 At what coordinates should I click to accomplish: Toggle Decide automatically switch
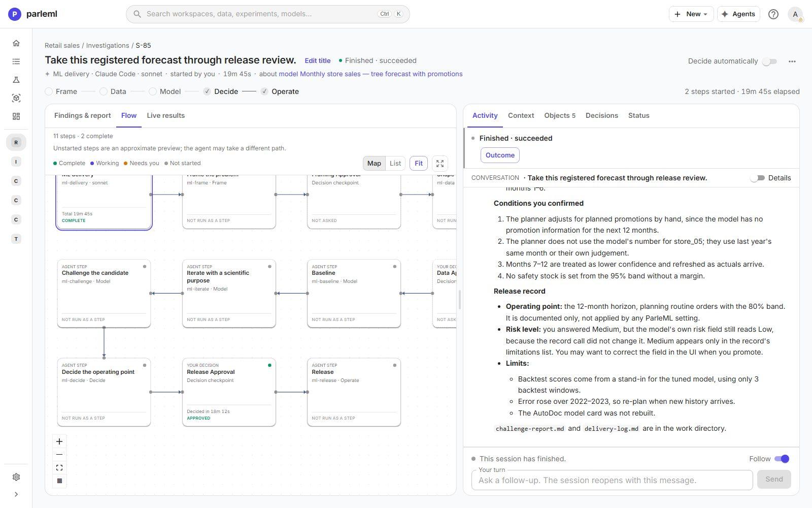coord(770,61)
